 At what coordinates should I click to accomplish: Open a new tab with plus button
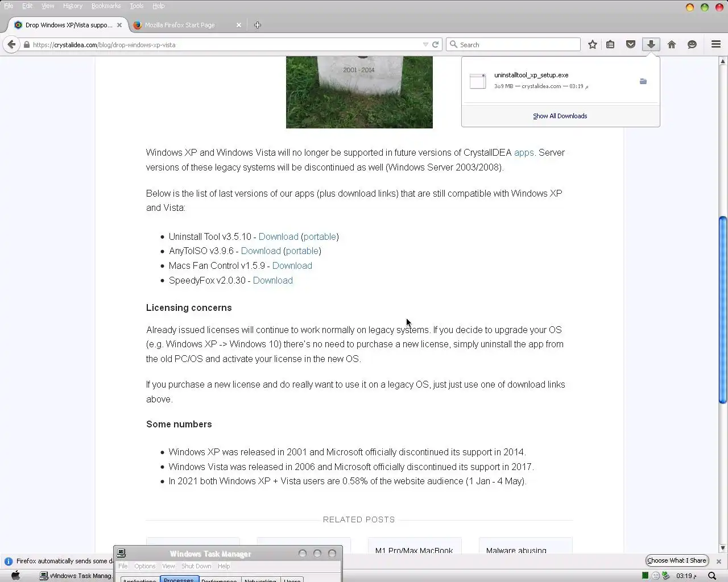coord(258,25)
